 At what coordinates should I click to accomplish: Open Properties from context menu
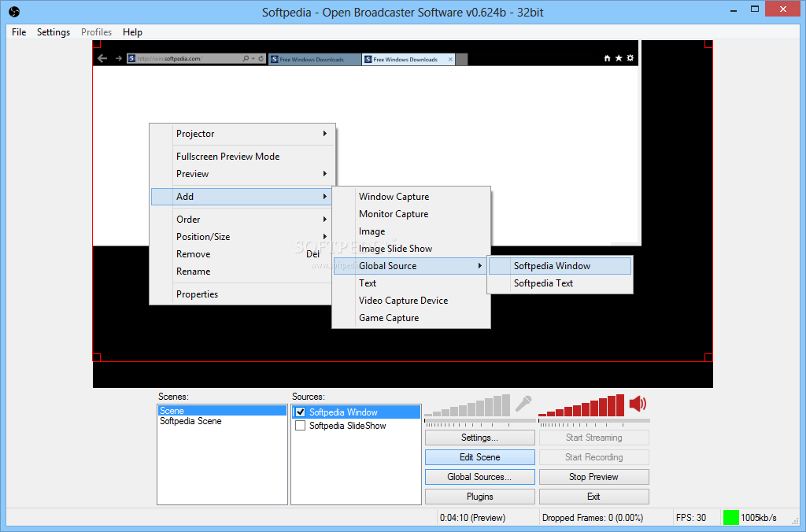242,294
